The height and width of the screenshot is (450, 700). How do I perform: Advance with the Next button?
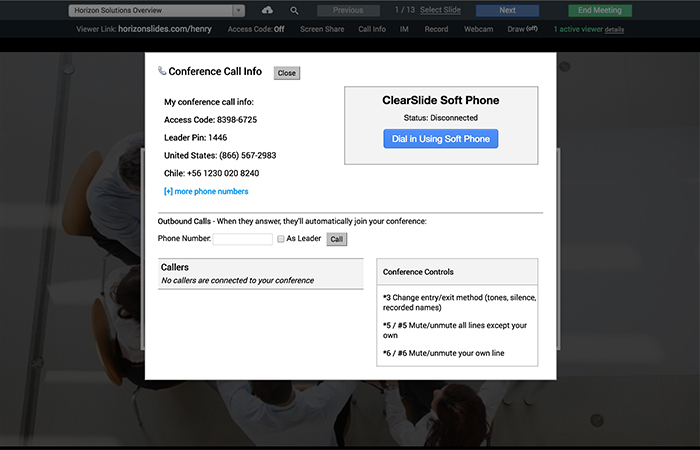pos(507,10)
